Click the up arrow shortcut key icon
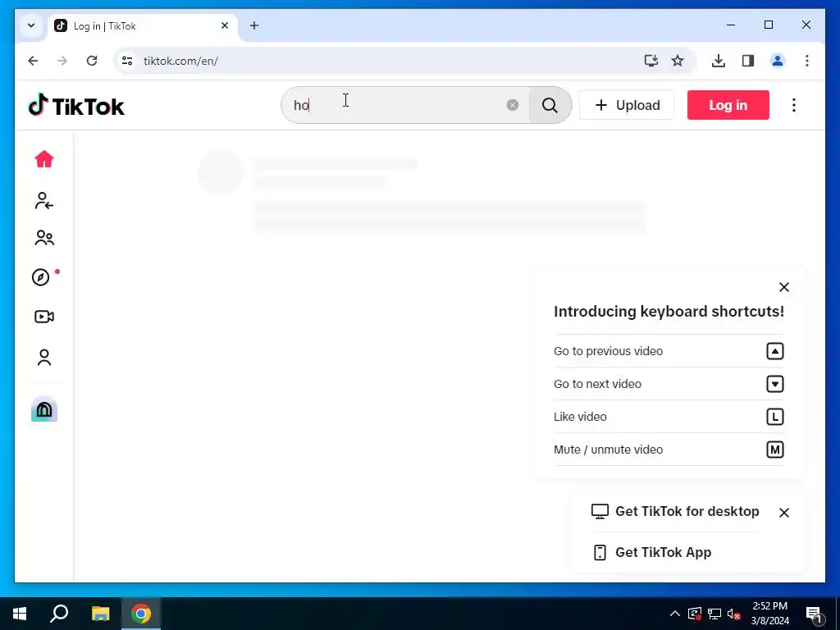The image size is (840, 630). tap(774, 351)
